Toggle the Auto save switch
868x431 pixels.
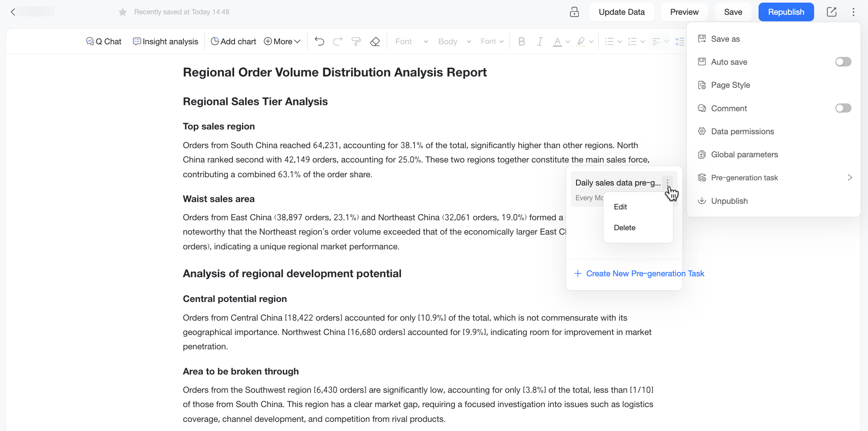[x=843, y=62]
